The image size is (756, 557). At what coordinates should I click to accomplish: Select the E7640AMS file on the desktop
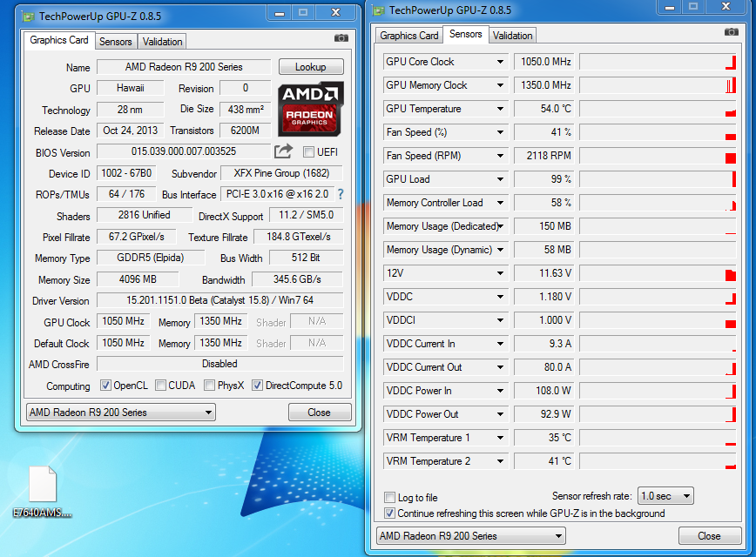43,492
